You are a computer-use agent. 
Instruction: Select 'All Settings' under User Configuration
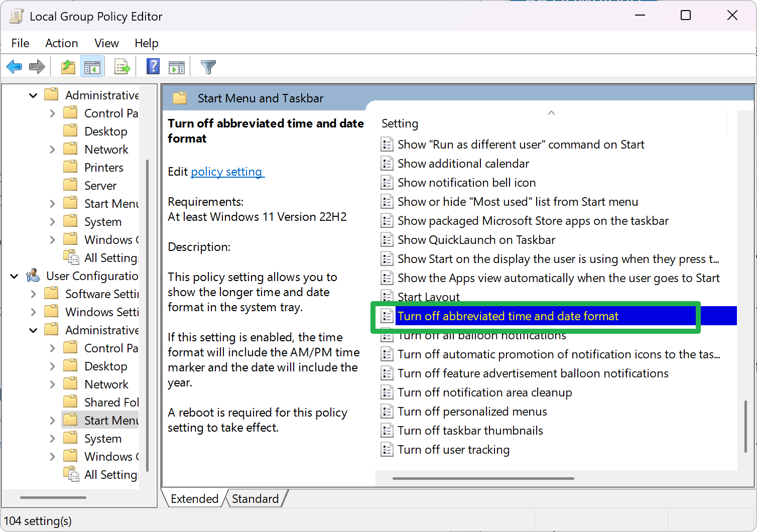[110, 474]
